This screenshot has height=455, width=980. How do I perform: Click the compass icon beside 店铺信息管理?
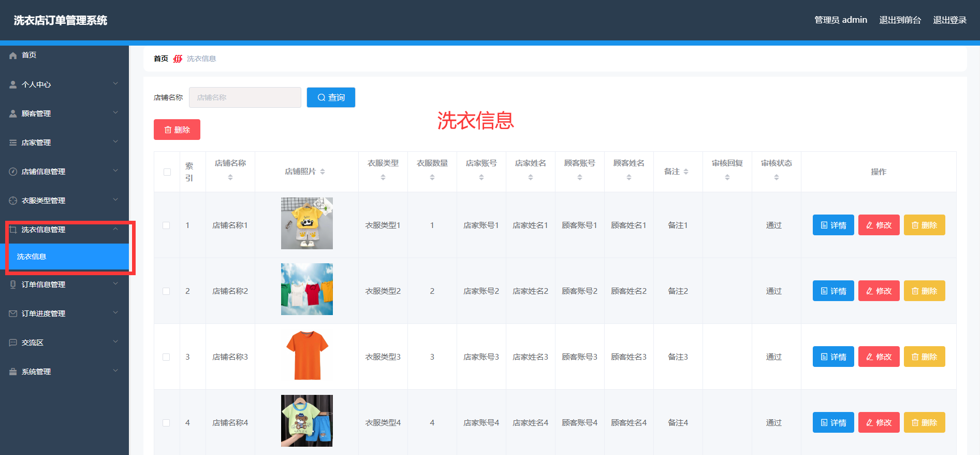pos(13,172)
